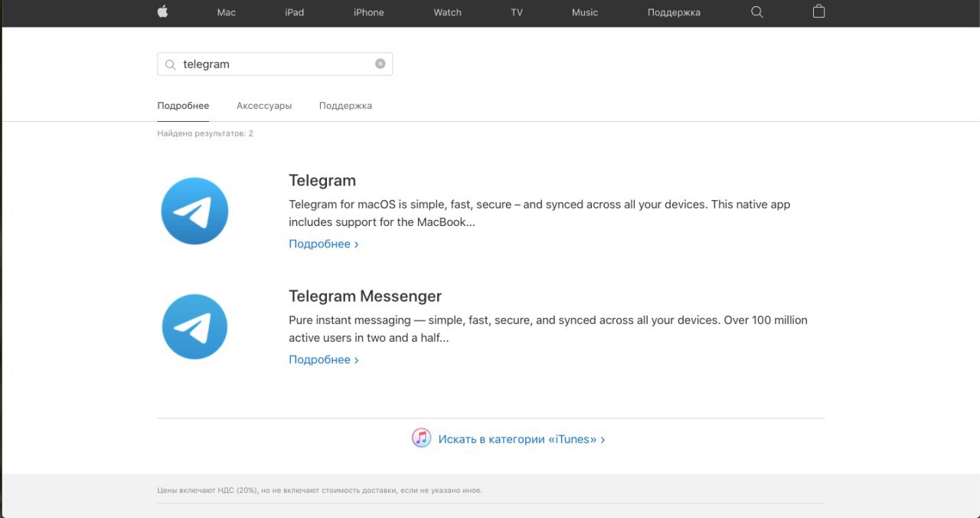
Task: Click Искать в категории «iTunes» link
Action: pos(521,439)
